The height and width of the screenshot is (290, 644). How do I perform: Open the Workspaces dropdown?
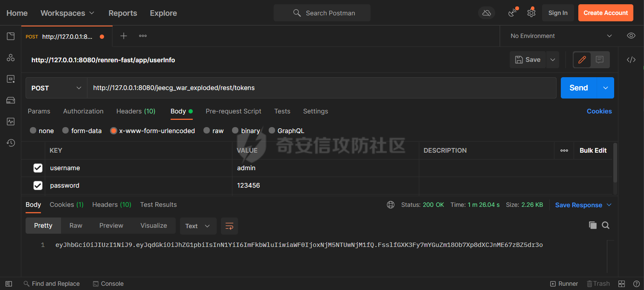pos(67,13)
